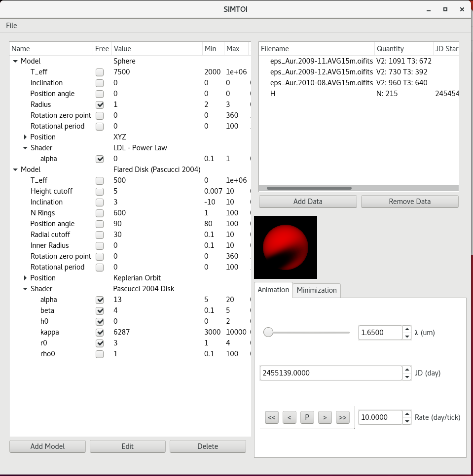
Task: Click the wavelength slider handle
Action: coord(268,333)
